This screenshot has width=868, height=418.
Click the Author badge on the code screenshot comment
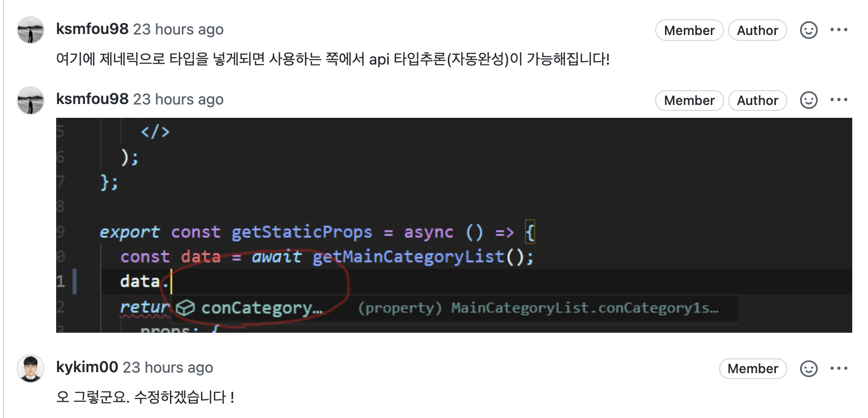[x=757, y=101]
